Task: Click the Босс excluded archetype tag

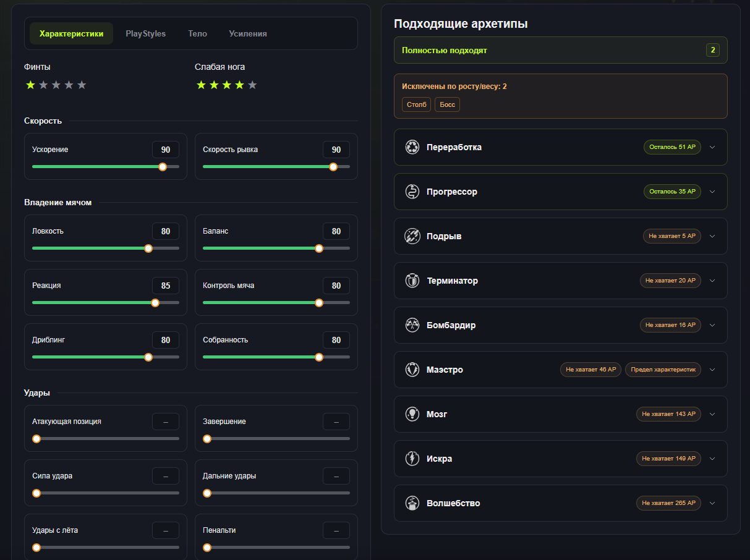Action: pyautogui.click(x=448, y=104)
